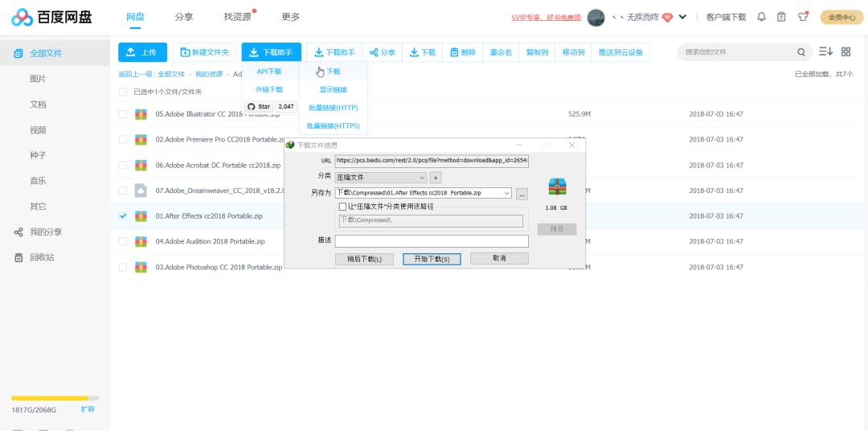Click the 描述 description input field
Viewport: 868px width, 431px height.
[x=432, y=241]
